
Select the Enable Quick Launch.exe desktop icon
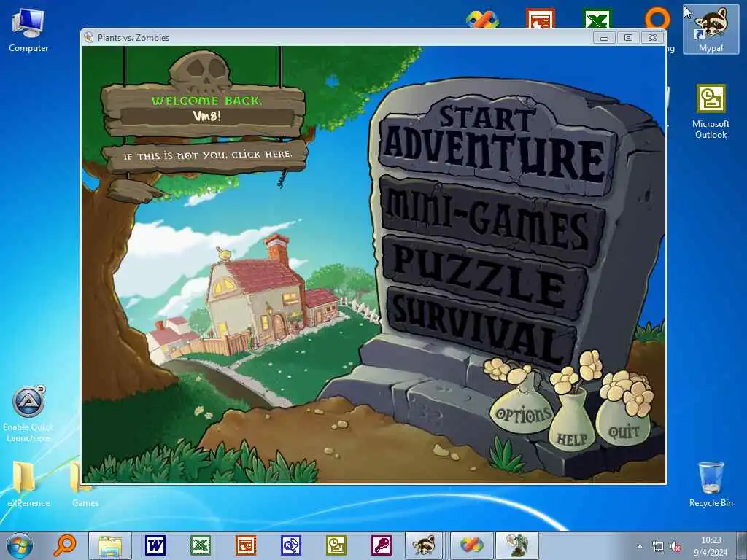tap(28, 414)
